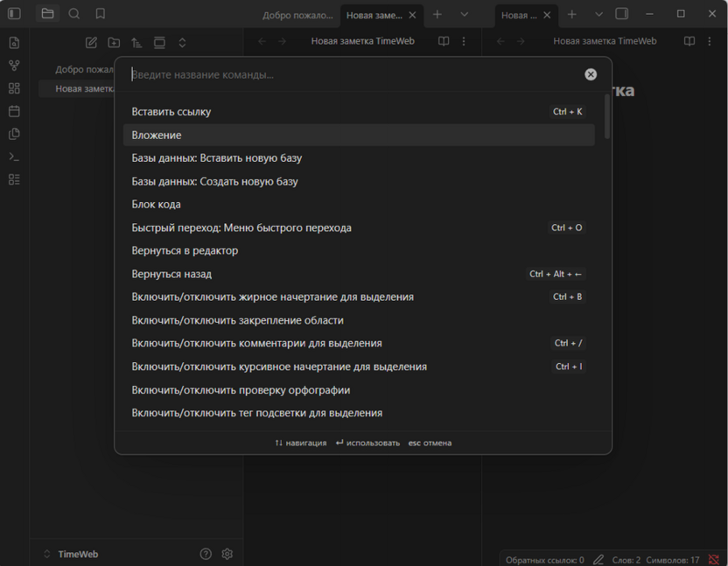This screenshot has width=728, height=566.
Task: Open the search pane magnifier icon
Action: coord(74,14)
